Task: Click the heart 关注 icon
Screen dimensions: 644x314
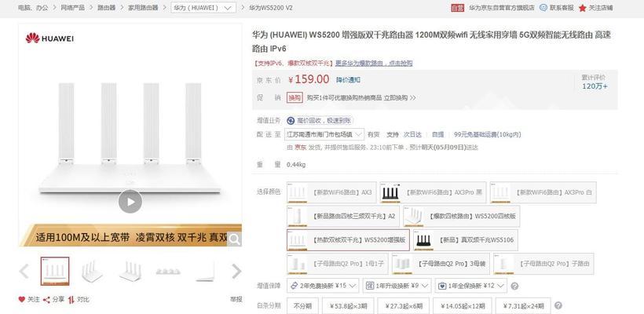Action: (x=22, y=300)
